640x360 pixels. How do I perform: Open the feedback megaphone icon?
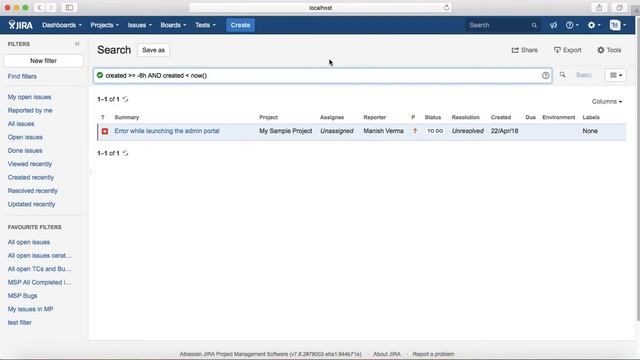point(553,25)
